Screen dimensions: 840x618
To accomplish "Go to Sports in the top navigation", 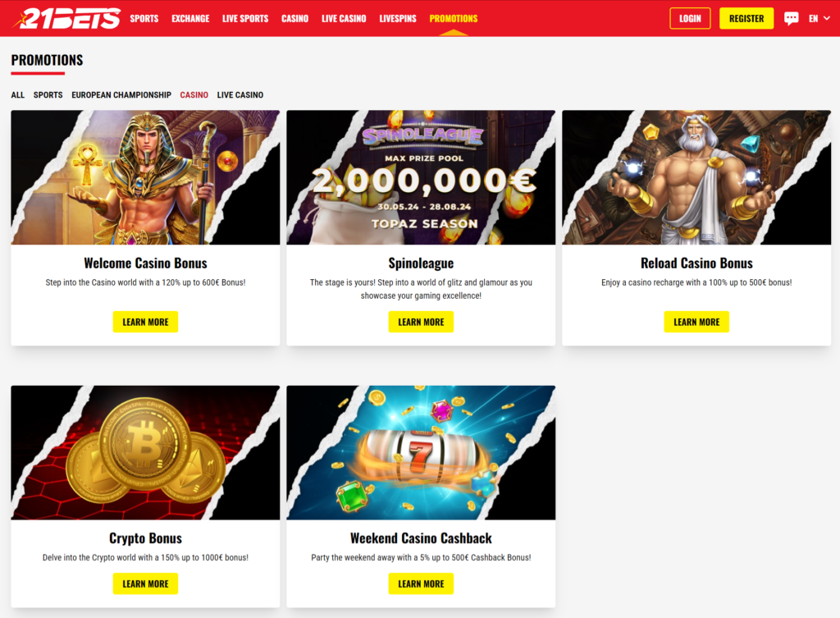I will [144, 18].
